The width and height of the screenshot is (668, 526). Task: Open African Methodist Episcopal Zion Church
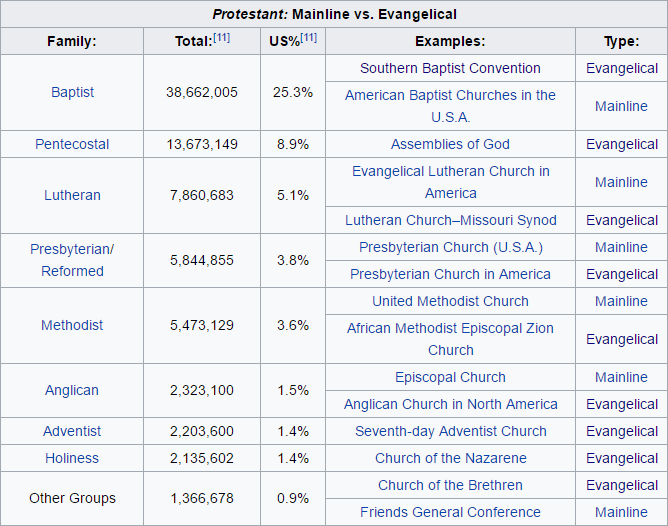(x=450, y=338)
